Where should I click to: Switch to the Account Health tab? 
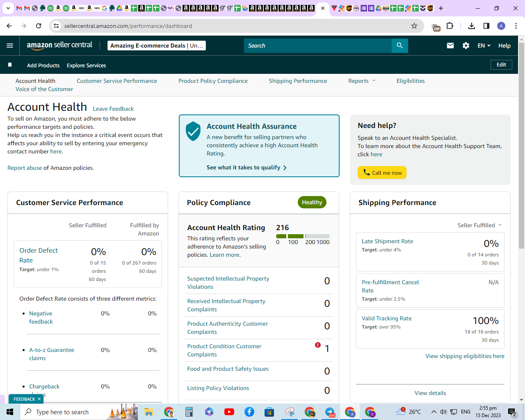pos(35,81)
